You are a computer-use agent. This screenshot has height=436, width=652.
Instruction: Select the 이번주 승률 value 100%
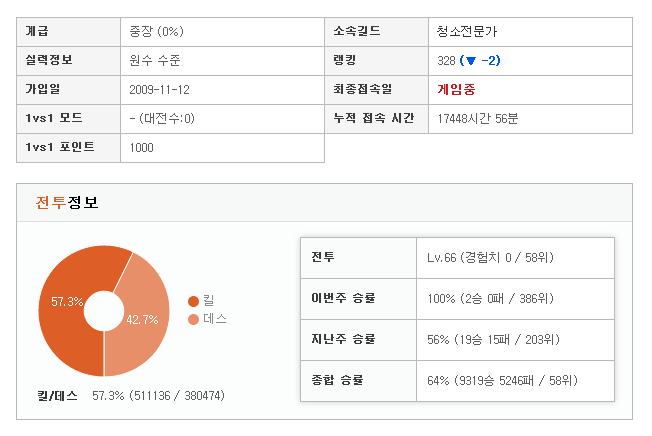tap(439, 298)
